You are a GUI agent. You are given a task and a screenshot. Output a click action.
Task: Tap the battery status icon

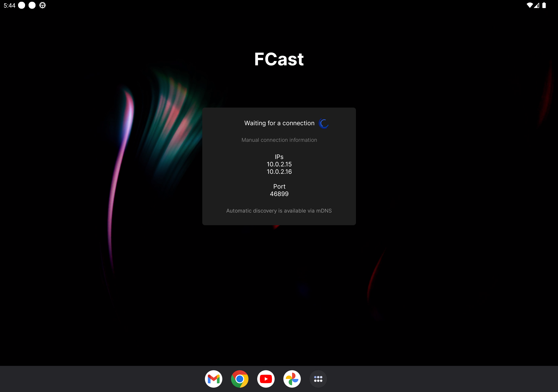[x=544, y=5]
